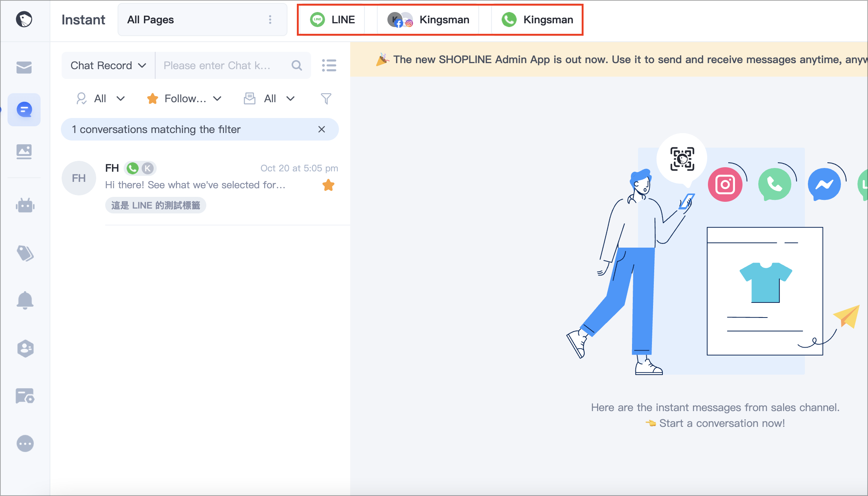This screenshot has height=496, width=868.
Task: Click the WhatsApp icon in illustration
Action: [775, 184]
